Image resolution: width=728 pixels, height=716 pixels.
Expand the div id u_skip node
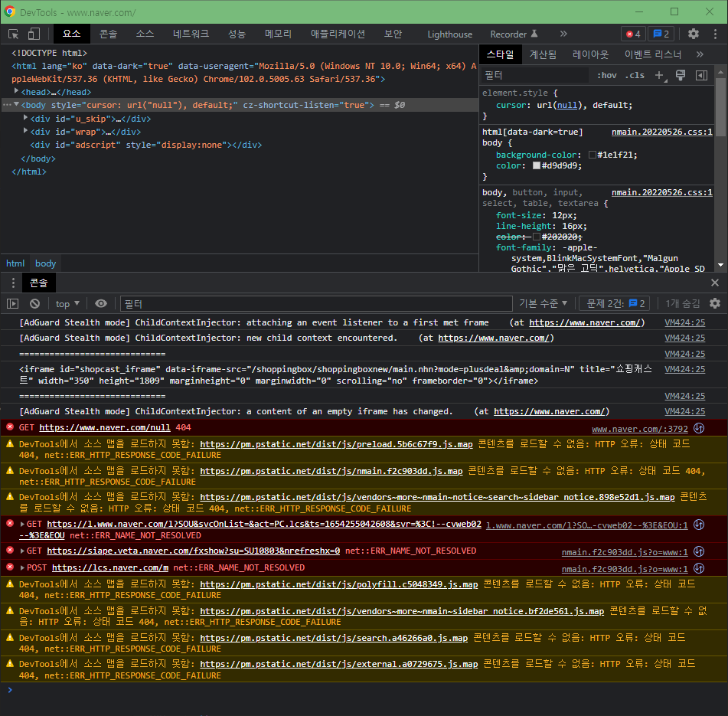pos(26,118)
